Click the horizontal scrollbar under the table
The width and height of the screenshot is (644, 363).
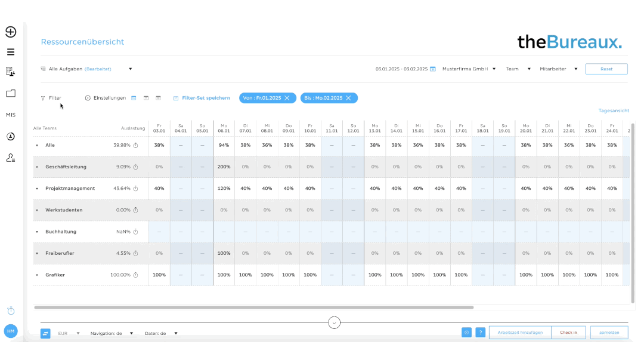coord(253,307)
